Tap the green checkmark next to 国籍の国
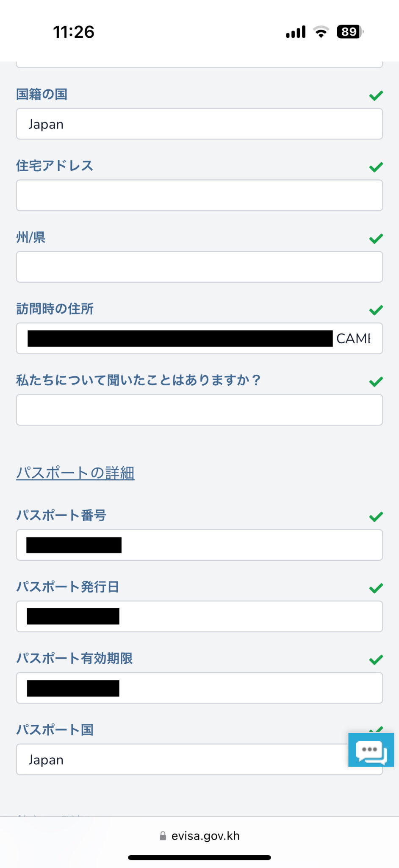Screen dimensions: 399x868 [376, 96]
